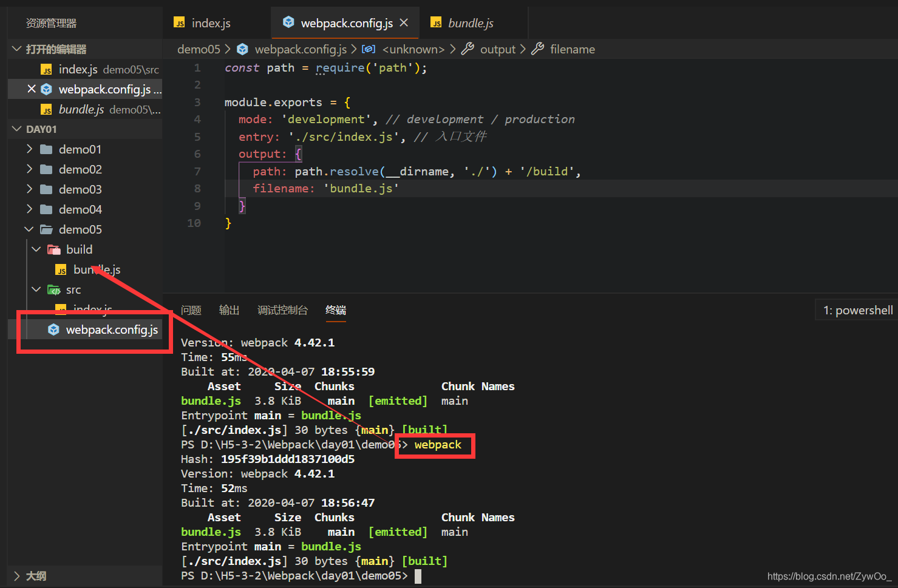Click the wrench icon before filename
This screenshot has height=588, width=898.
point(537,49)
